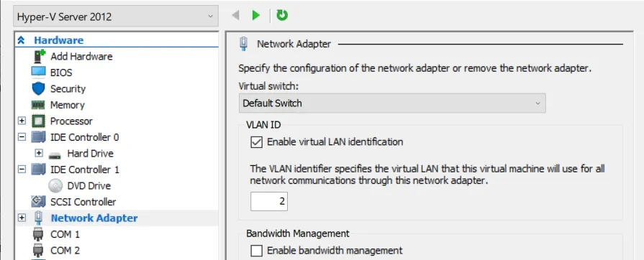This screenshot has width=644, height=260.
Task: Click the Hardware section heading text
Action: coord(58,40)
